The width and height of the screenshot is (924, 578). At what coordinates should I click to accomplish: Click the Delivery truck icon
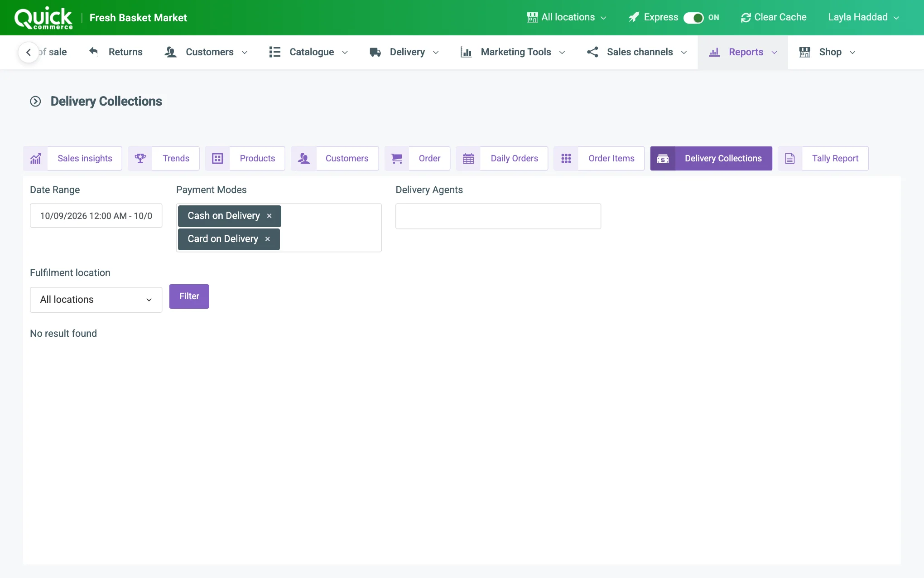tap(375, 52)
